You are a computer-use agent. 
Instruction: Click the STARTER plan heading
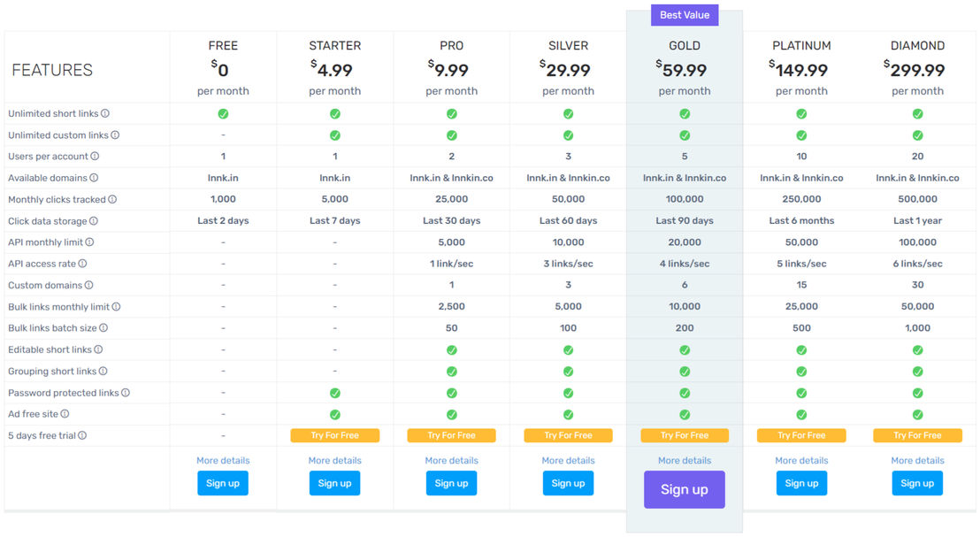[335, 46]
